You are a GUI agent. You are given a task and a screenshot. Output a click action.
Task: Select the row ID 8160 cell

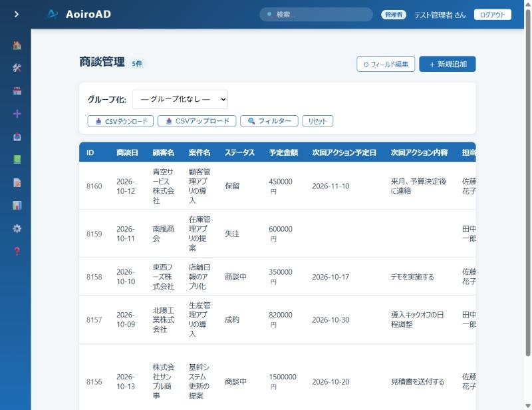94,186
